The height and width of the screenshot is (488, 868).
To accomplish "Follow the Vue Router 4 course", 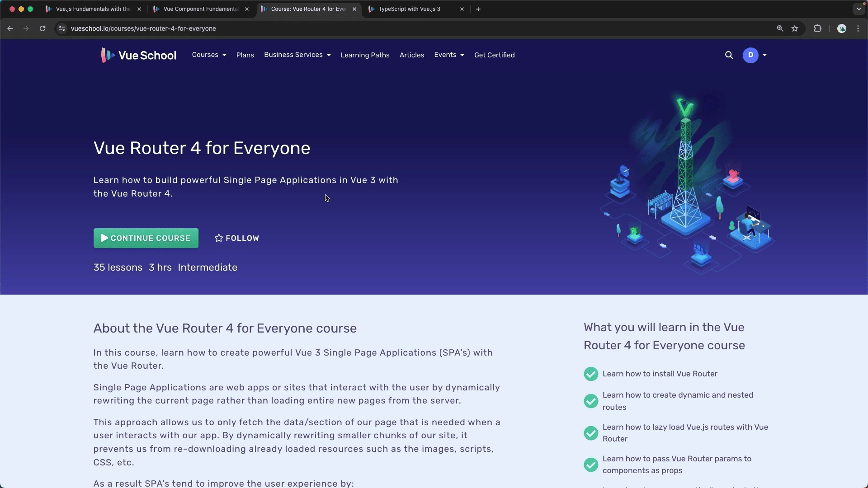I will point(237,238).
